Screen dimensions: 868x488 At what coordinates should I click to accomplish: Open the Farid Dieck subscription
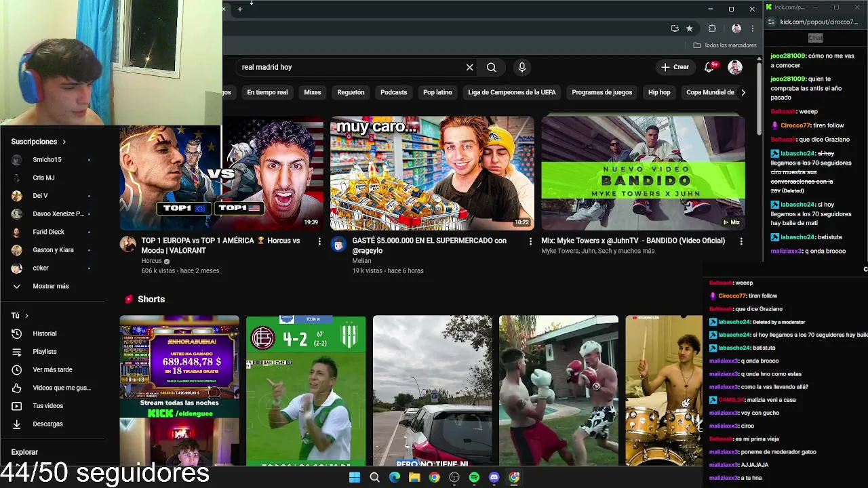(52, 232)
